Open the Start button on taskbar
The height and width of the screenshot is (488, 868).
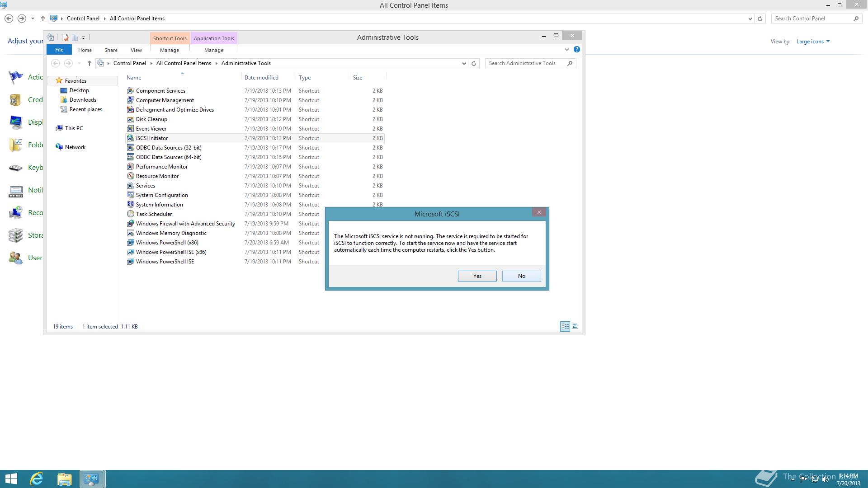click(11, 479)
